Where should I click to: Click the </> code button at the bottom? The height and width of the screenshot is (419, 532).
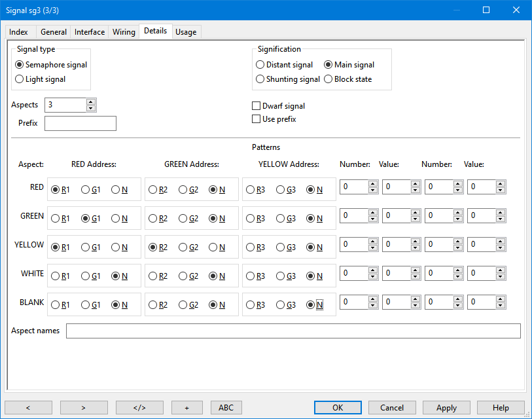pyautogui.click(x=139, y=407)
